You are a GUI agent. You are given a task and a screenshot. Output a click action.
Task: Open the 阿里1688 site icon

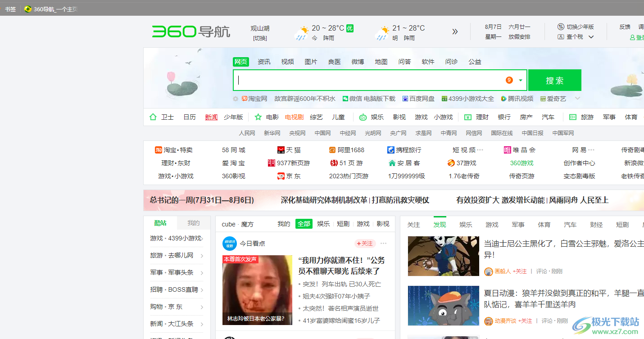332,150
